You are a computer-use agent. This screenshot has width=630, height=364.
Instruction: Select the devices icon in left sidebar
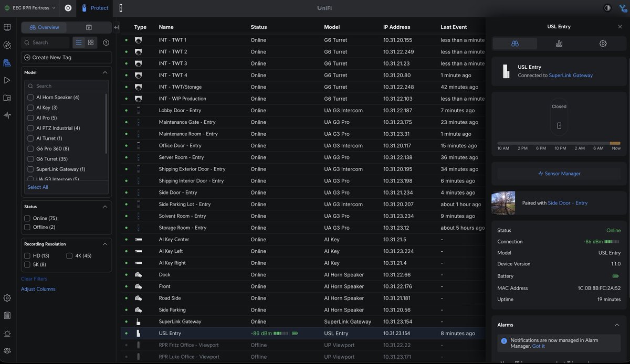click(x=7, y=62)
